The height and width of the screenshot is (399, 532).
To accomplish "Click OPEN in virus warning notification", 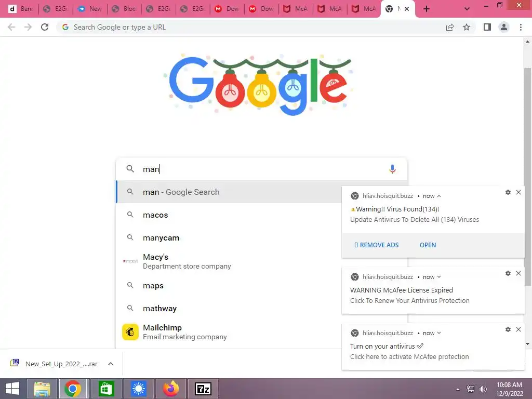I will [428, 245].
